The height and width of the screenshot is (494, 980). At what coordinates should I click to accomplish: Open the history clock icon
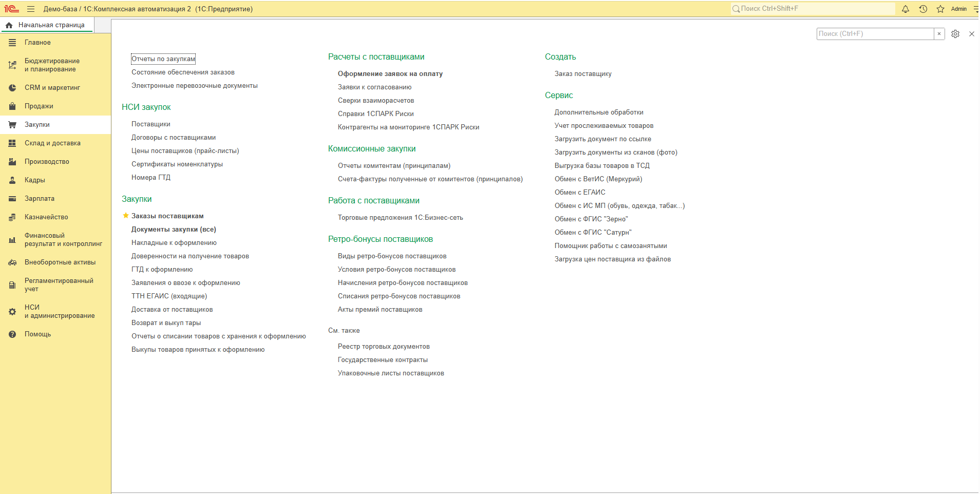pos(923,9)
